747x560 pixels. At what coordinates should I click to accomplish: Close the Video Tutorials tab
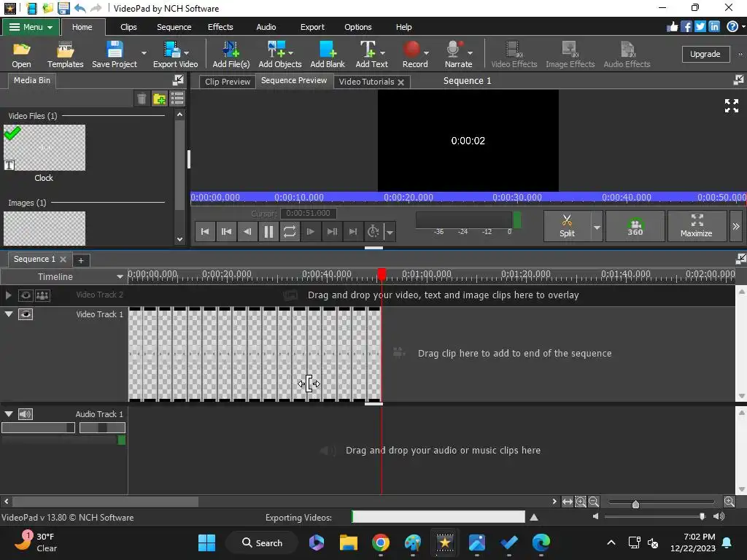point(401,82)
